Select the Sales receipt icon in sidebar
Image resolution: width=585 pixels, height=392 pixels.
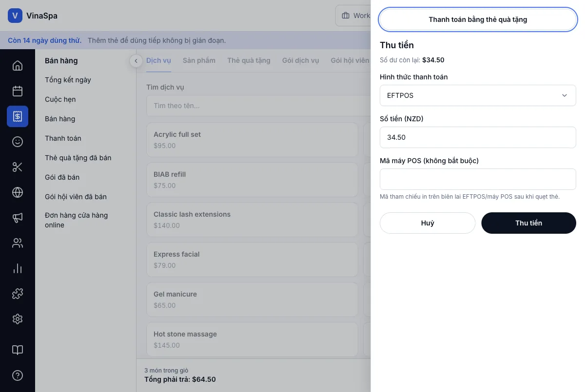tap(18, 116)
